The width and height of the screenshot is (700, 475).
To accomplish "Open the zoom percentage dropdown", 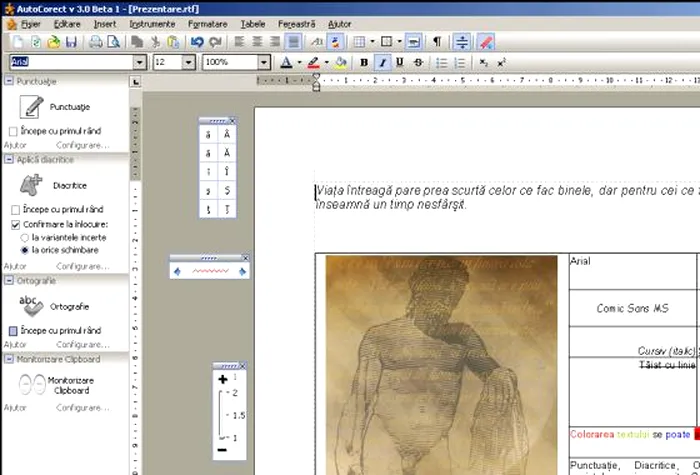I will click(x=264, y=62).
